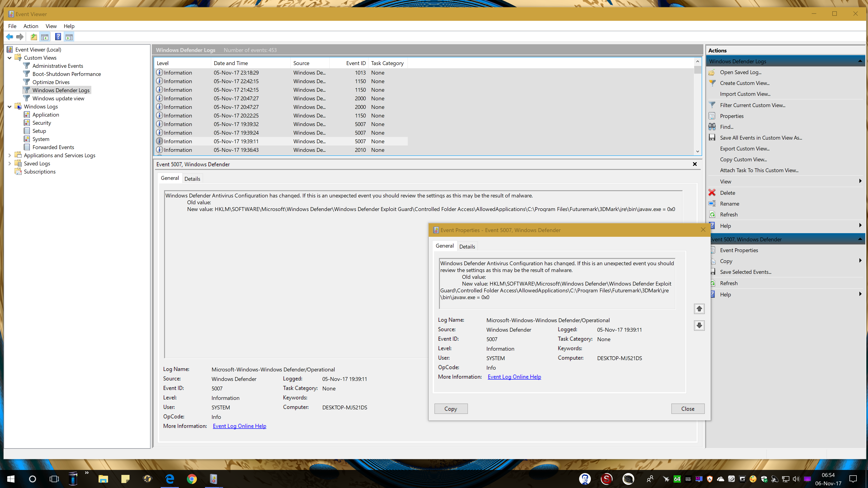
Task: Open Cortana search circle on taskbar
Action: coord(32,479)
